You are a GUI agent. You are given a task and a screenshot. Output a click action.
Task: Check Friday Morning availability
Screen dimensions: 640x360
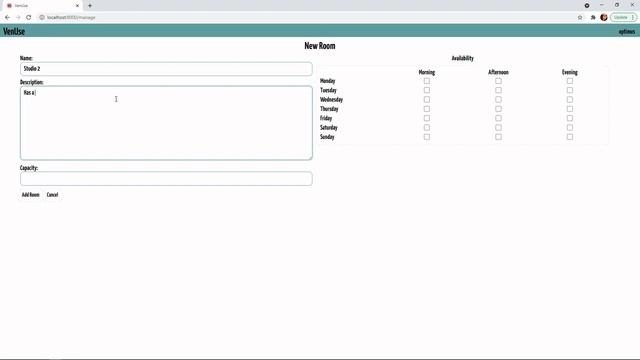pos(427,118)
